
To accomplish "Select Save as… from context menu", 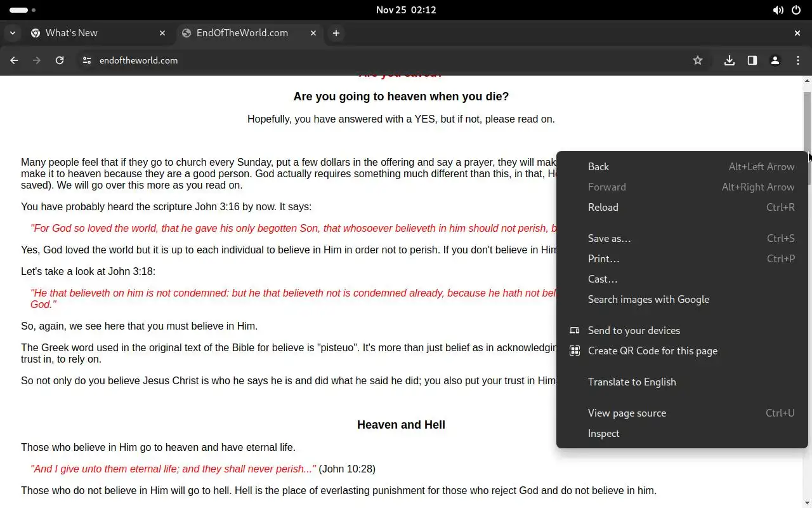I will coord(682,238).
